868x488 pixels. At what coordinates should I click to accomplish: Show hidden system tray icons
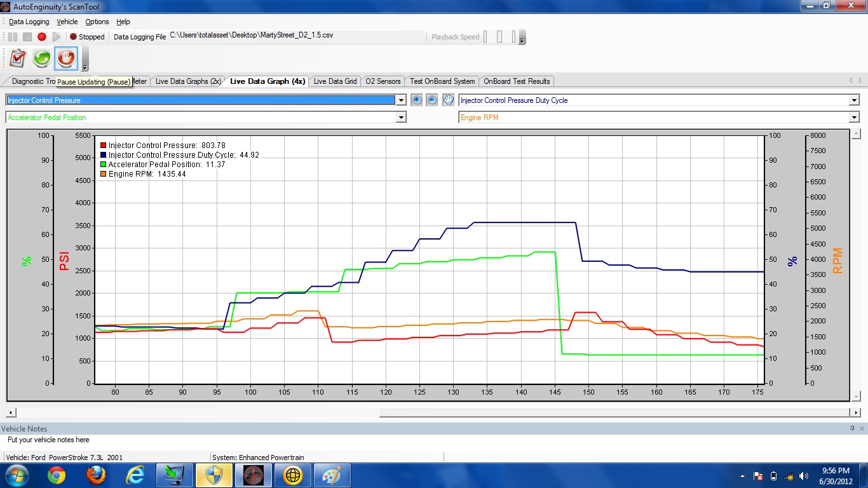click(743, 476)
